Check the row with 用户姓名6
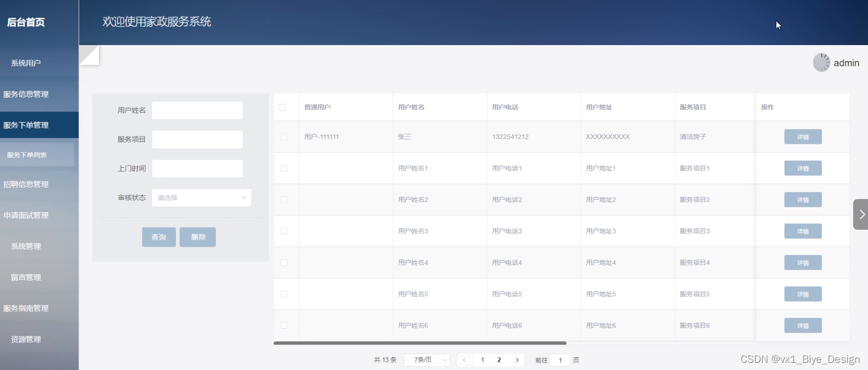This screenshot has height=370, width=868. pyautogui.click(x=284, y=325)
